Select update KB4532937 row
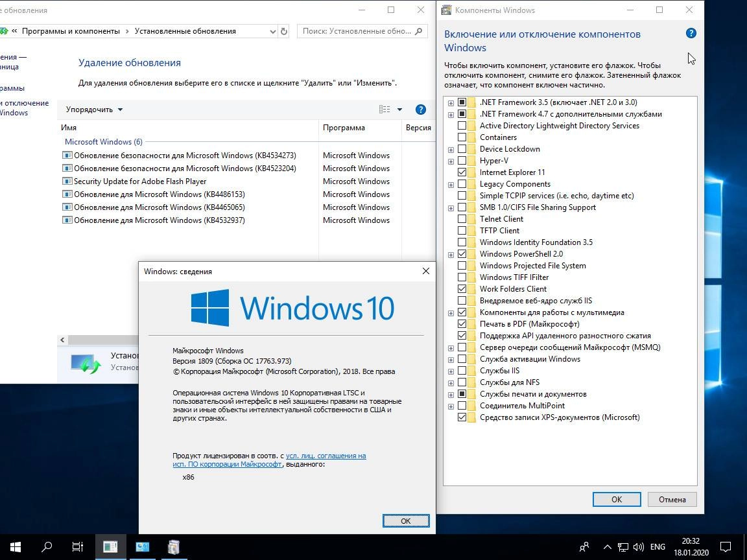The height and width of the screenshot is (560, 747). pos(154,220)
